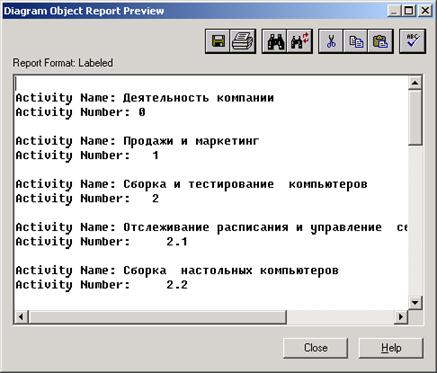Click the 'Report Format: Labeled' label
The height and width of the screenshot is (373, 437).
click(63, 63)
